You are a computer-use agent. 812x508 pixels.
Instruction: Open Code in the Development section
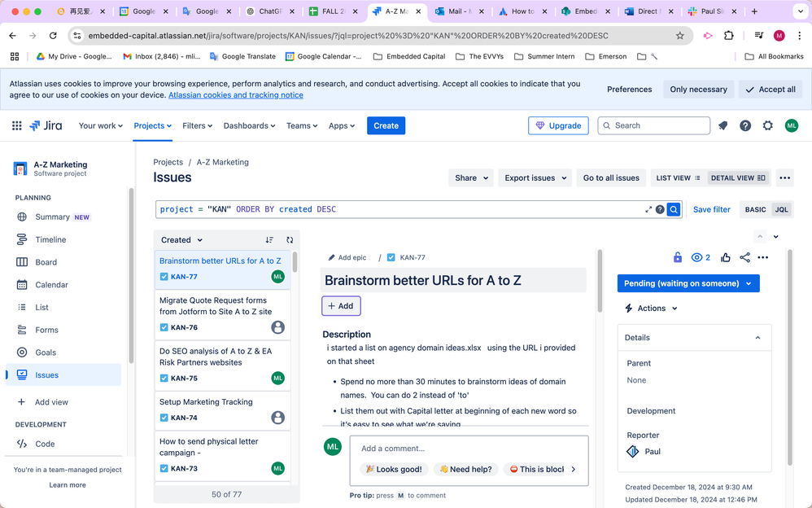[x=63, y=444]
